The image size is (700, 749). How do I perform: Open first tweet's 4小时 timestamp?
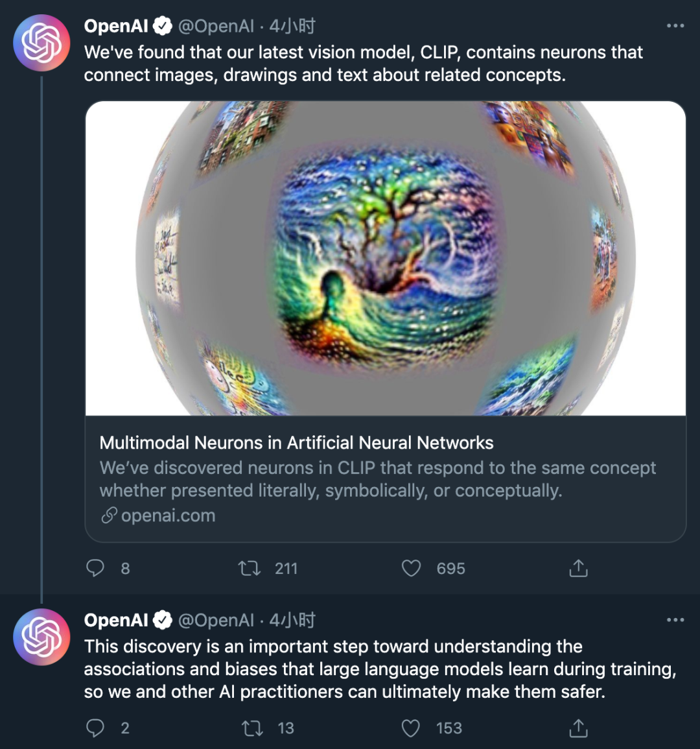[x=292, y=27]
